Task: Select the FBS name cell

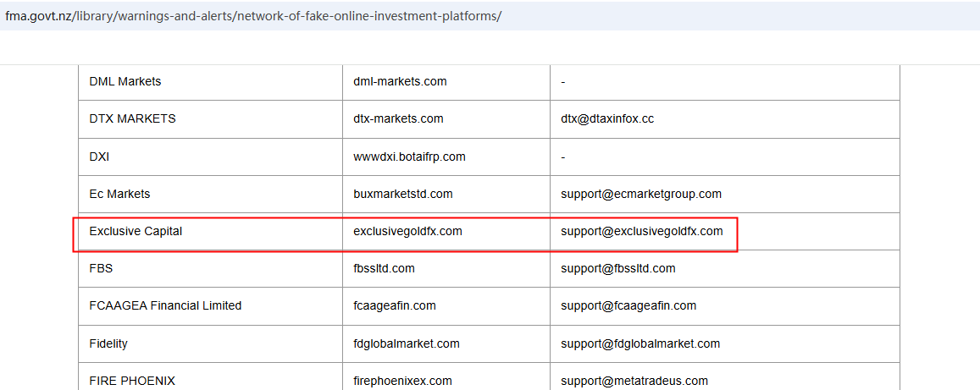Action: pyautogui.click(x=211, y=268)
